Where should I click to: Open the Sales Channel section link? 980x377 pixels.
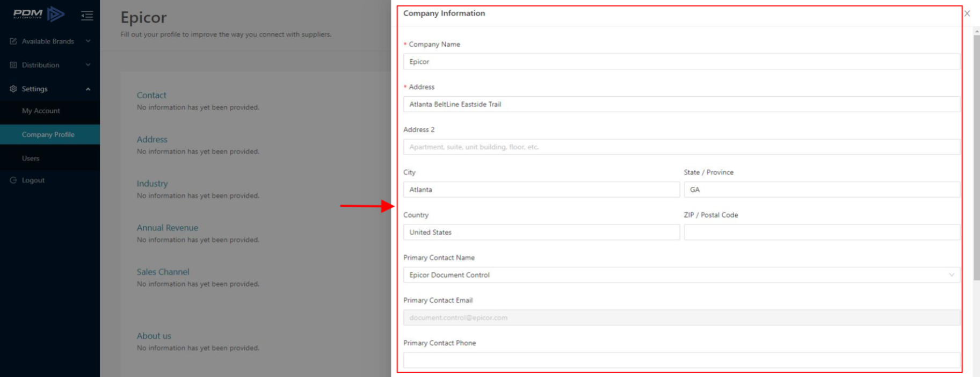pyautogui.click(x=163, y=272)
